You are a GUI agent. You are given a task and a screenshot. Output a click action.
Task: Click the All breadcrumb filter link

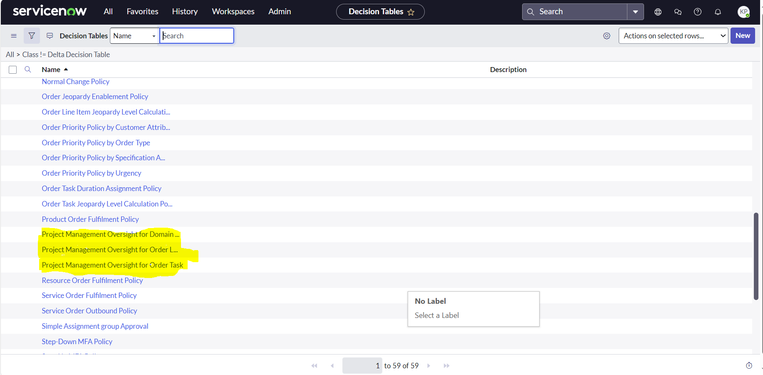(x=10, y=54)
